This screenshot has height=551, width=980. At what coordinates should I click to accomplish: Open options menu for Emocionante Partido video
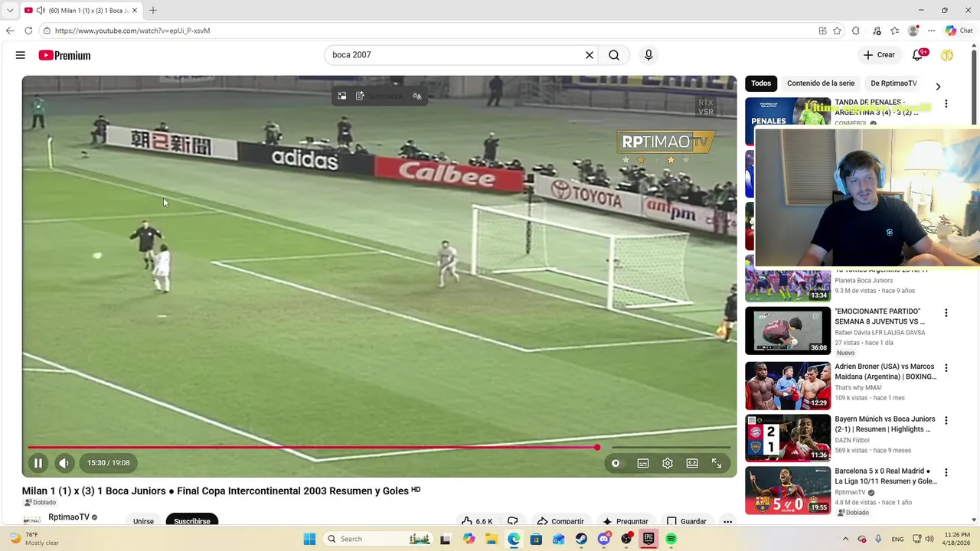coord(946,313)
